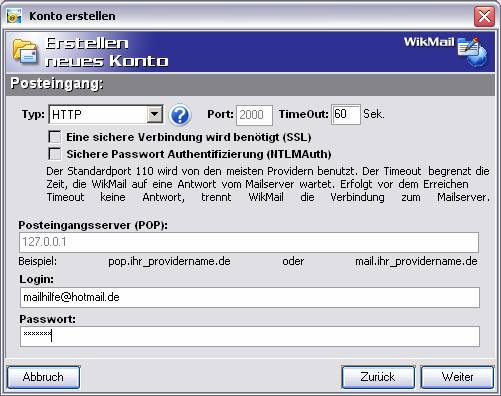Open the Typ dropdown arrow
The height and width of the screenshot is (396, 501).
coord(154,114)
